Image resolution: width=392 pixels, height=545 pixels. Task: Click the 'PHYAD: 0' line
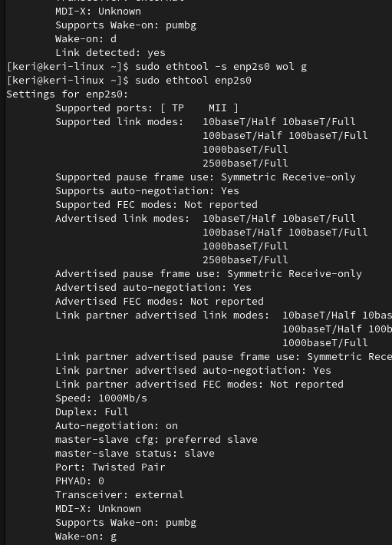coord(80,481)
